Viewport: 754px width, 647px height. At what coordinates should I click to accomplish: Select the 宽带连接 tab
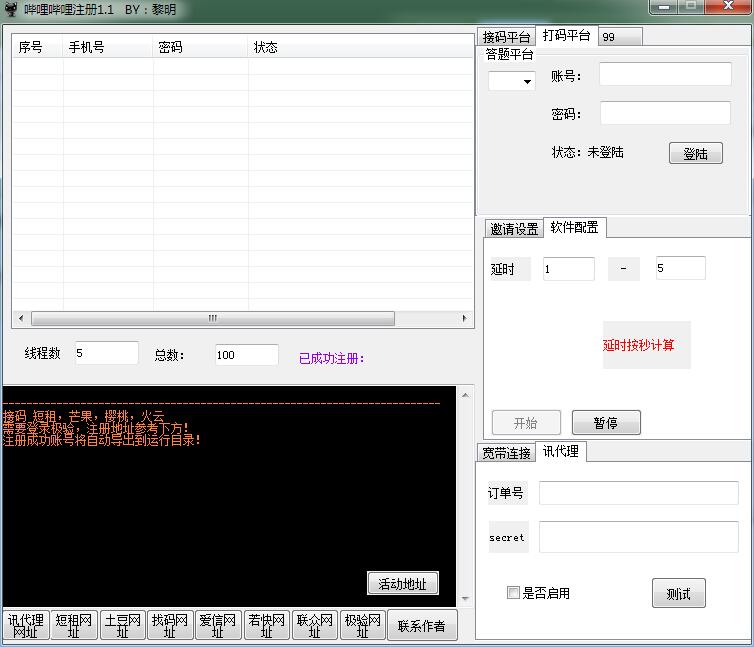506,453
